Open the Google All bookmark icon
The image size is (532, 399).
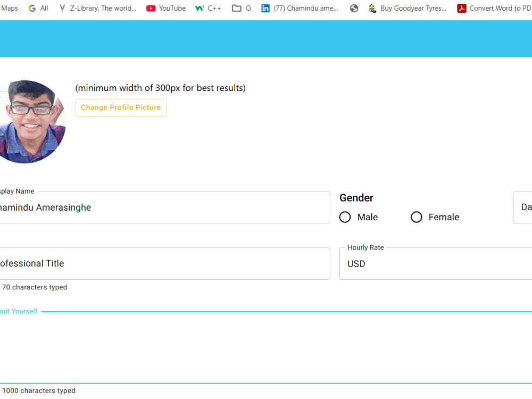32,8
